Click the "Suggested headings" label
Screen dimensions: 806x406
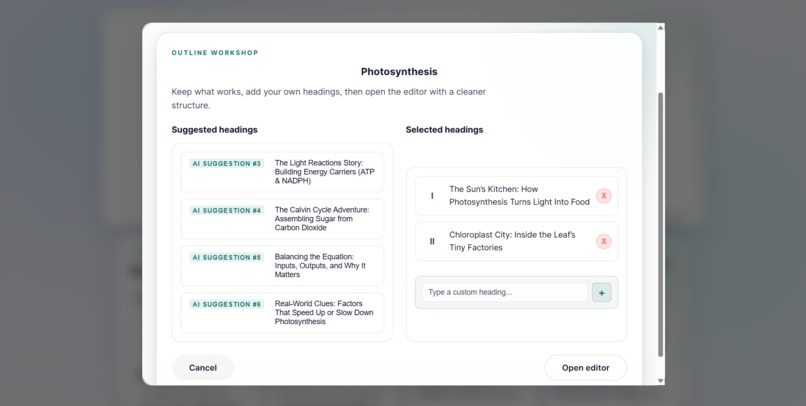214,130
